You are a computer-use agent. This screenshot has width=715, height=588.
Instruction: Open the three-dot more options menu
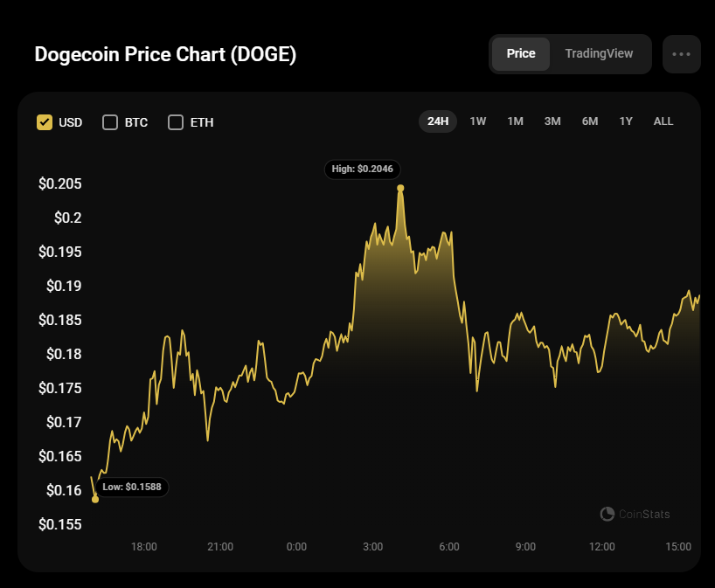coord(681,54)
